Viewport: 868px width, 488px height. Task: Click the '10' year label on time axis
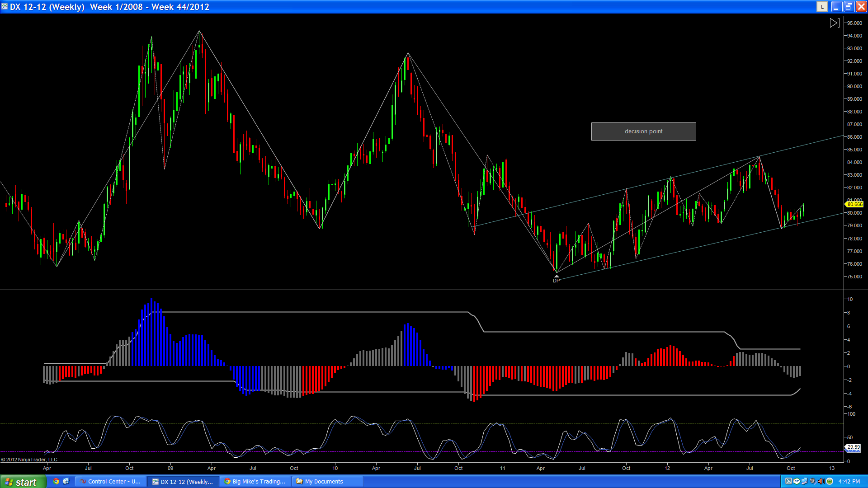point(335,468)
